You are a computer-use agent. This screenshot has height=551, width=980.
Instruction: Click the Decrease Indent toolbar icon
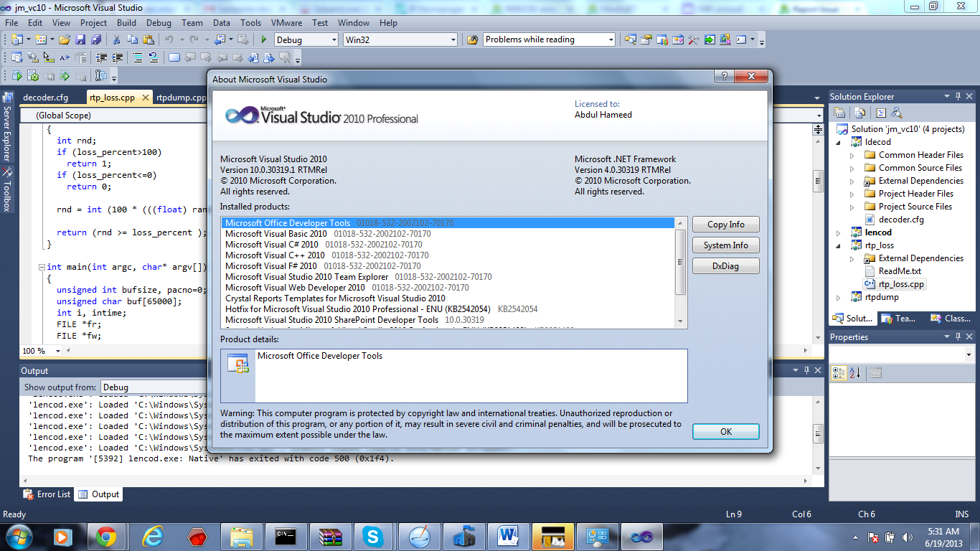click(101, 58)
